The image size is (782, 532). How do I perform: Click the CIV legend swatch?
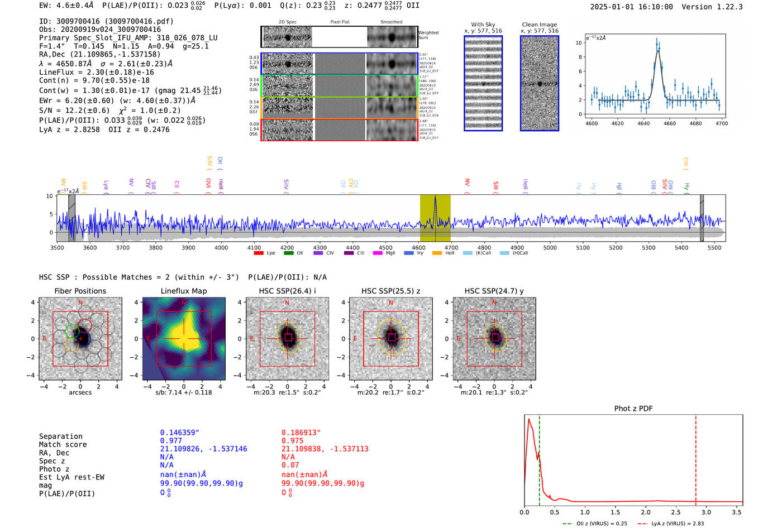pos(318,253)
